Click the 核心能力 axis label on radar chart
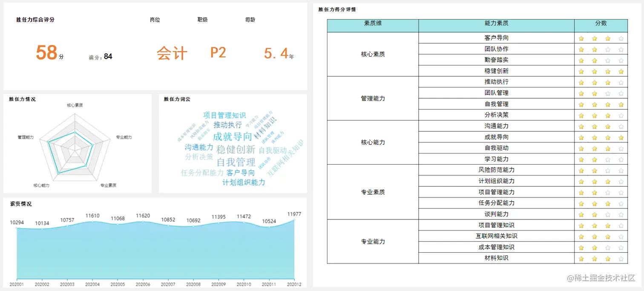The image size is (644, 291). click(42, 185)
